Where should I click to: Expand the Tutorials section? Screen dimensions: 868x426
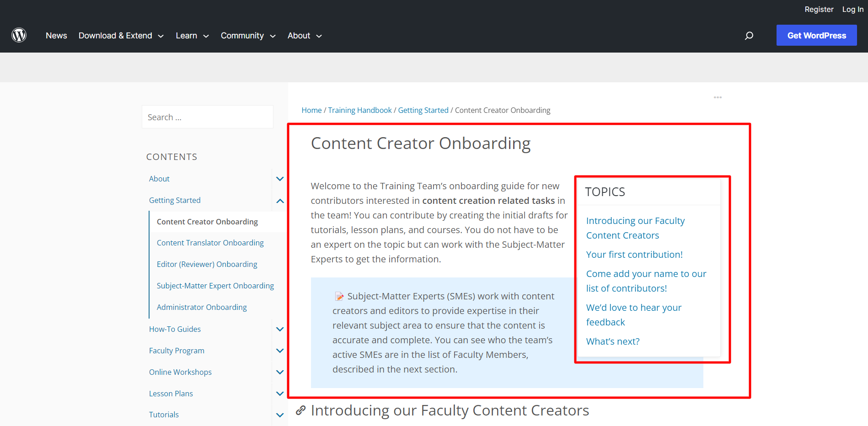point(279,415)
